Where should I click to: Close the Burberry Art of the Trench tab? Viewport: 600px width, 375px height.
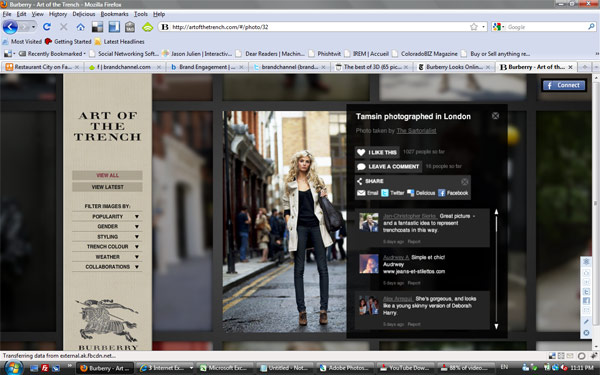[570, 67]
